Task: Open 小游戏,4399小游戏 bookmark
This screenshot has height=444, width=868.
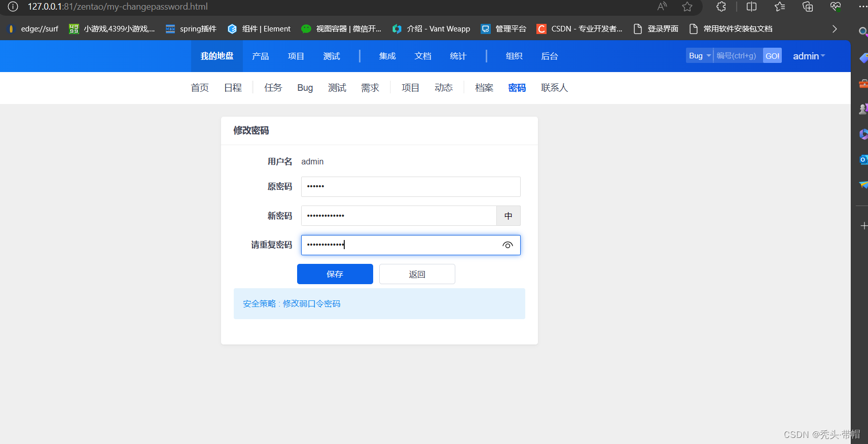Action: pyautogui.click(x=112, y=29)
